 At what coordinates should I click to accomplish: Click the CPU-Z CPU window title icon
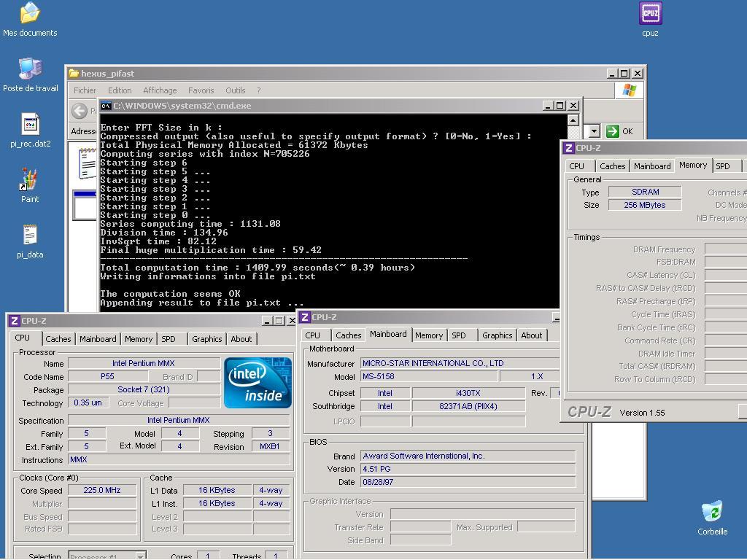(x=15, y=321)
